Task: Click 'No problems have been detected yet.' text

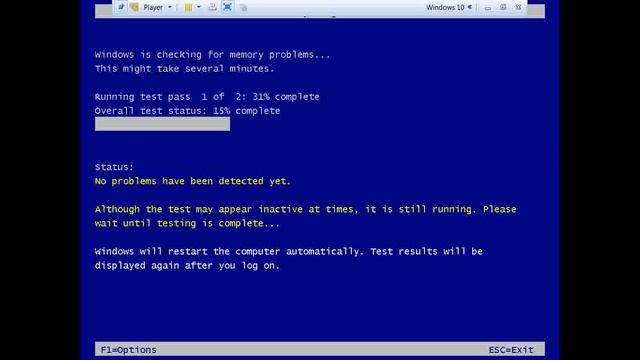Action: (x=193, y=181)
